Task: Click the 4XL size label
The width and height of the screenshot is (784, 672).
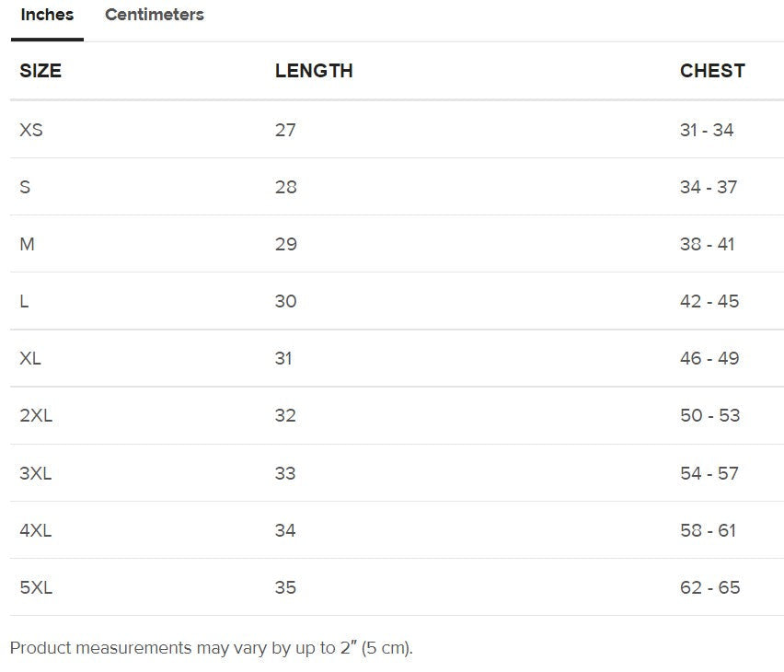Action: click(x=36, y=530)
